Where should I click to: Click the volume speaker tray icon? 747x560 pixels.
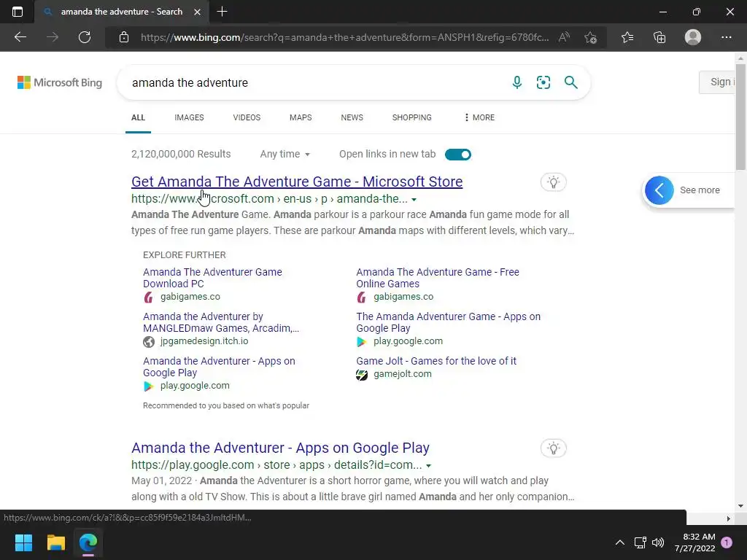pos(658,542)
